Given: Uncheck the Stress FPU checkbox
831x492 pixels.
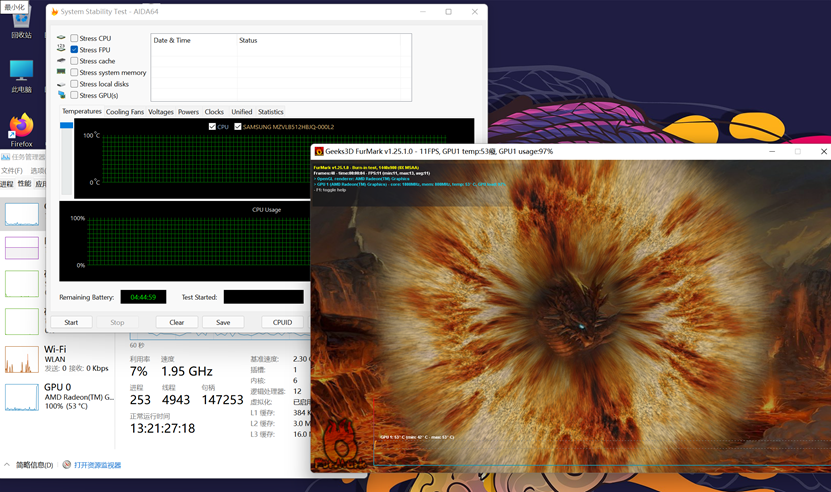Looking at the screenshot, I should click(74, 49).
